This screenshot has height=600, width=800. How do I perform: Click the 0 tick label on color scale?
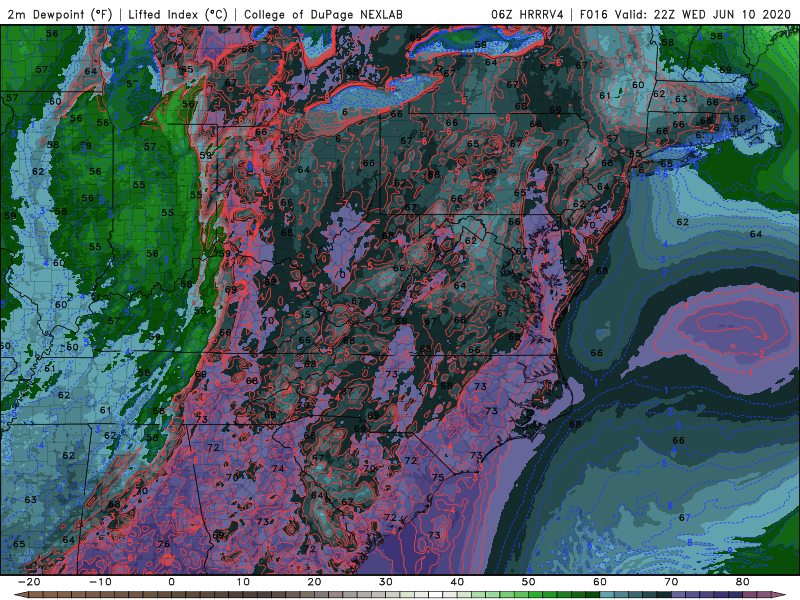tap(171, 582)
